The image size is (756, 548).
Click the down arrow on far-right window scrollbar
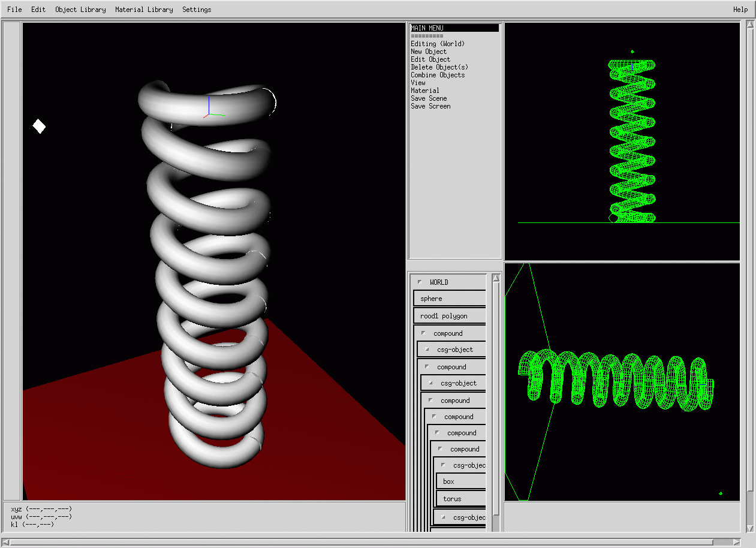coord(750,528)
